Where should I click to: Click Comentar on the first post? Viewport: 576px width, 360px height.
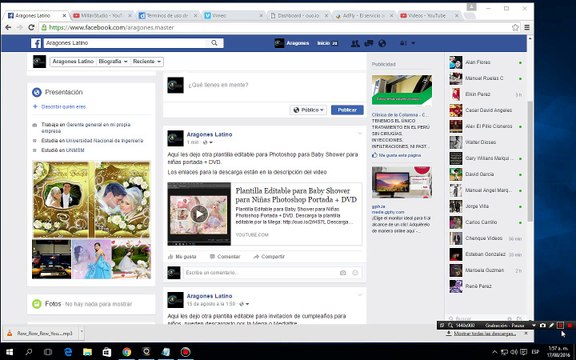pos(225,257)
